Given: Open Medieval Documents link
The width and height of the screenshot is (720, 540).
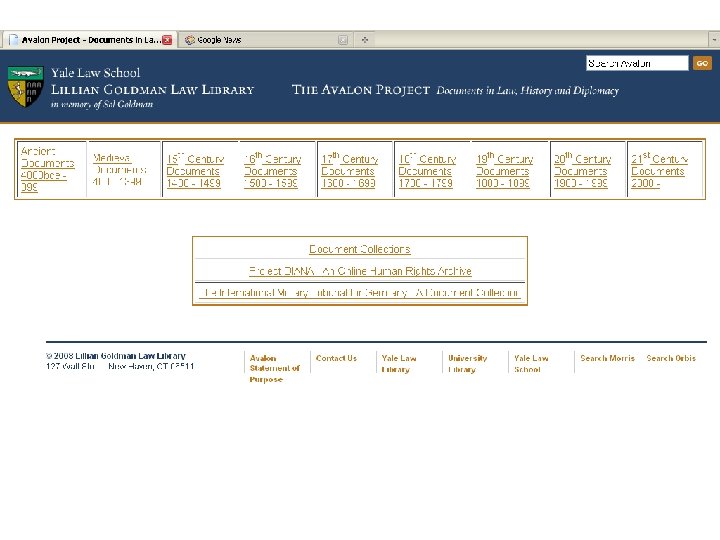Looking at the screenshot, I should (119, 169).
